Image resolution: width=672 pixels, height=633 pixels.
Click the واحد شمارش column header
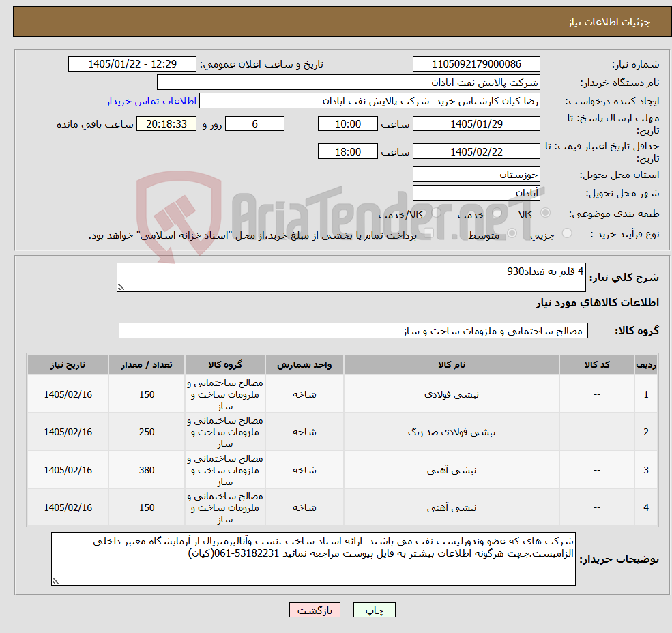pos(304,364)
